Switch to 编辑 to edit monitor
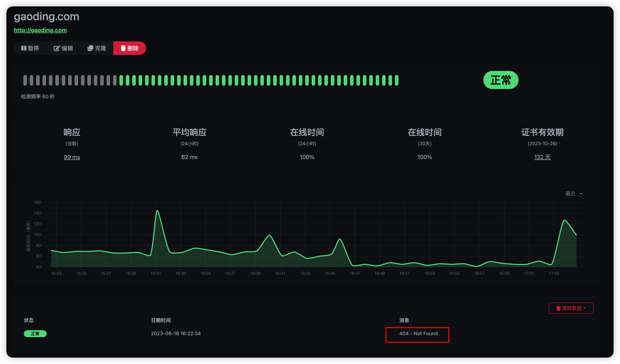This screenshot has width=620, height=364. 64,48
